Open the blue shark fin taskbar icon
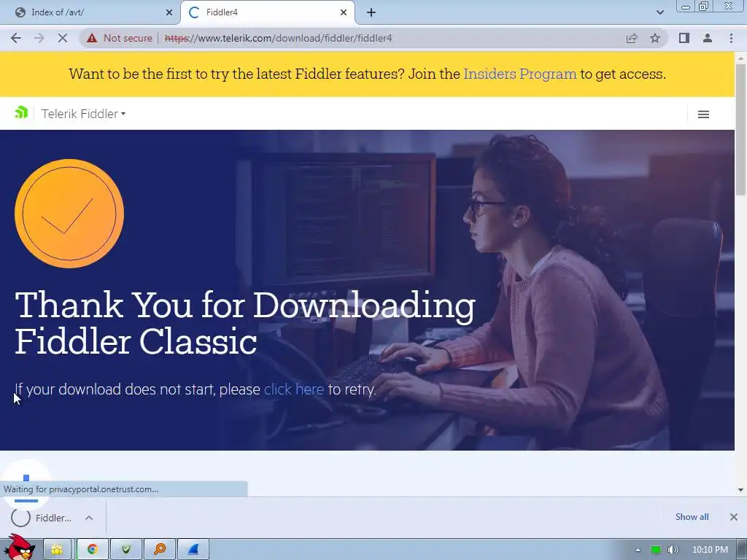 [193, 550]
